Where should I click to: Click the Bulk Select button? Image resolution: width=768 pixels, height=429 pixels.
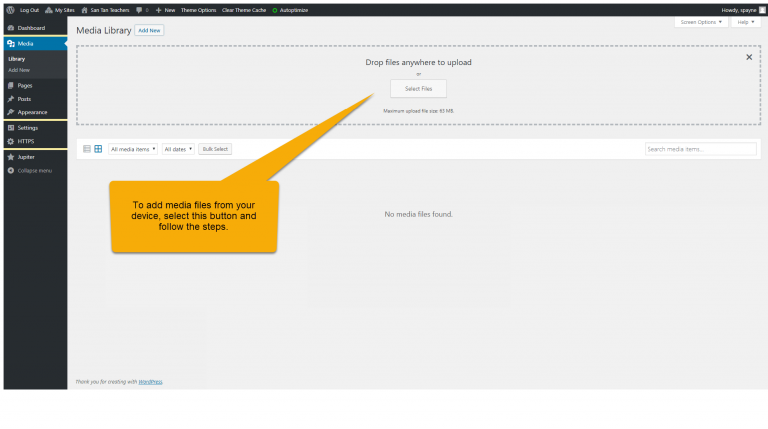215,149
